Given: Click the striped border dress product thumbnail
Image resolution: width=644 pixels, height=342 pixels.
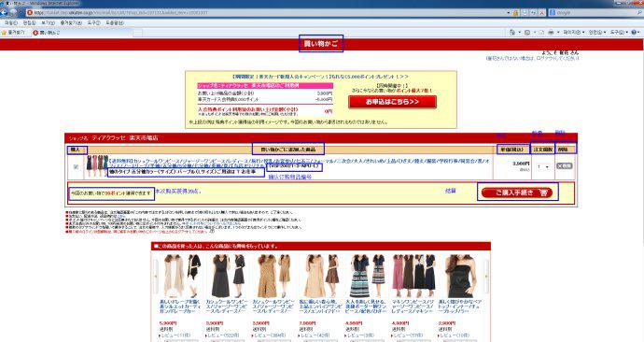Looking at the screenshot, I should pyautogui.click(x=367, y=276).
